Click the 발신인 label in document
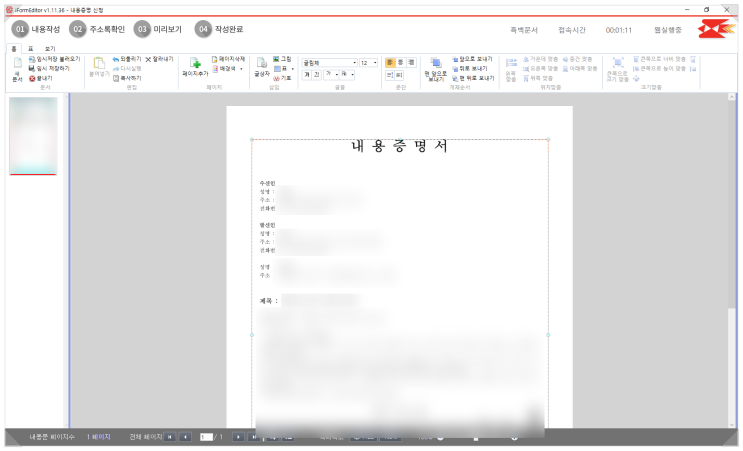 pyautogui.click(x=267, y=225)
